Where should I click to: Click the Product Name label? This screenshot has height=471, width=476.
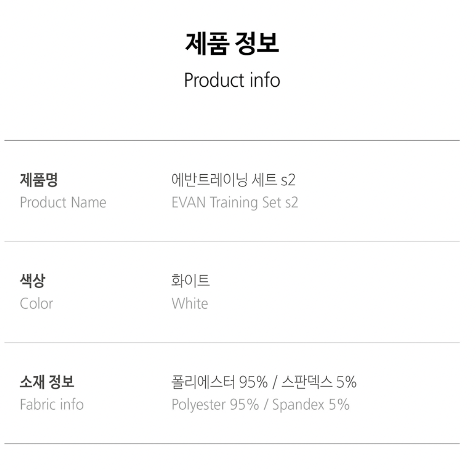63,202
